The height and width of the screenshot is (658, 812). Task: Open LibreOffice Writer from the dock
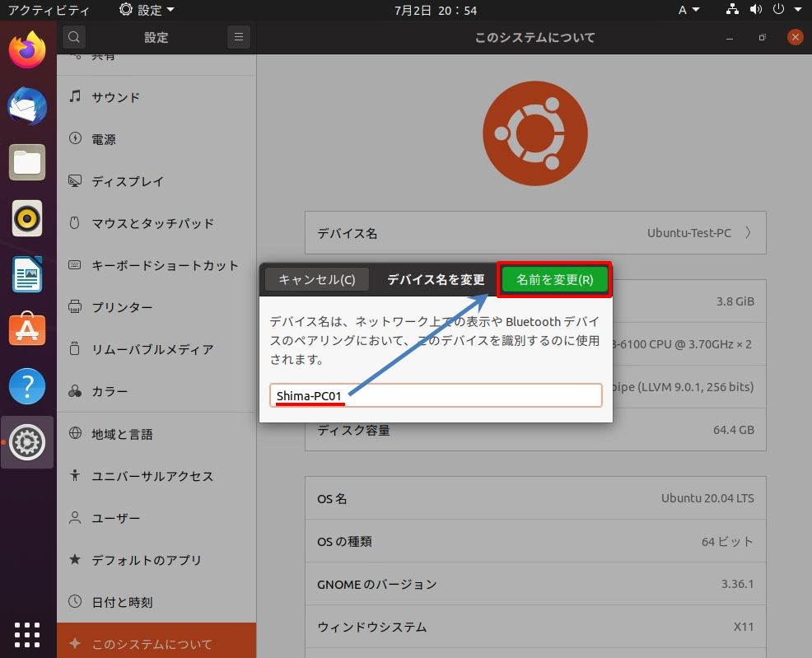pos(27,274)
